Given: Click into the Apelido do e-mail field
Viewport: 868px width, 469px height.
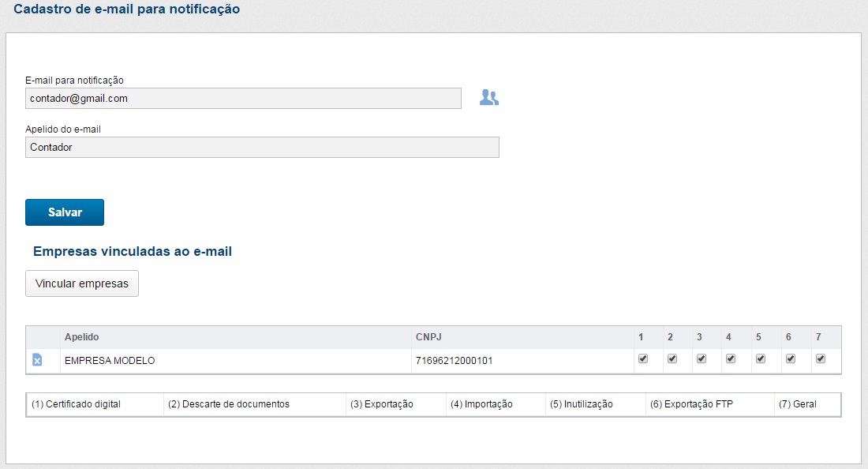Looking at the screenshot, I should click(262, 148).
